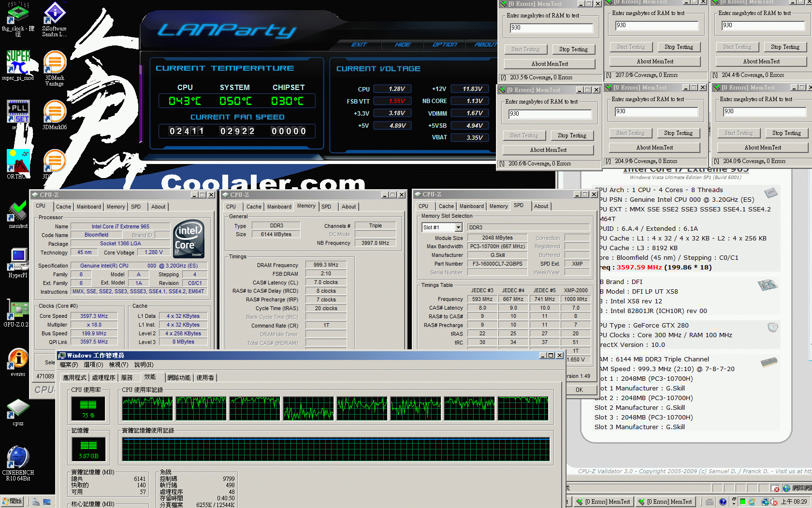This screenshot has width=812, height=508.
Task: Open the 檢視(V) menu in Task Manager
Action: point(118,365)
